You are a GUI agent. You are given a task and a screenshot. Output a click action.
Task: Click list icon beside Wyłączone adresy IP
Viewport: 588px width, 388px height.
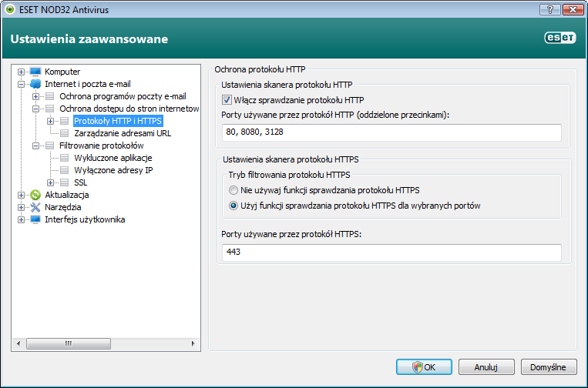tap(65, 170)
